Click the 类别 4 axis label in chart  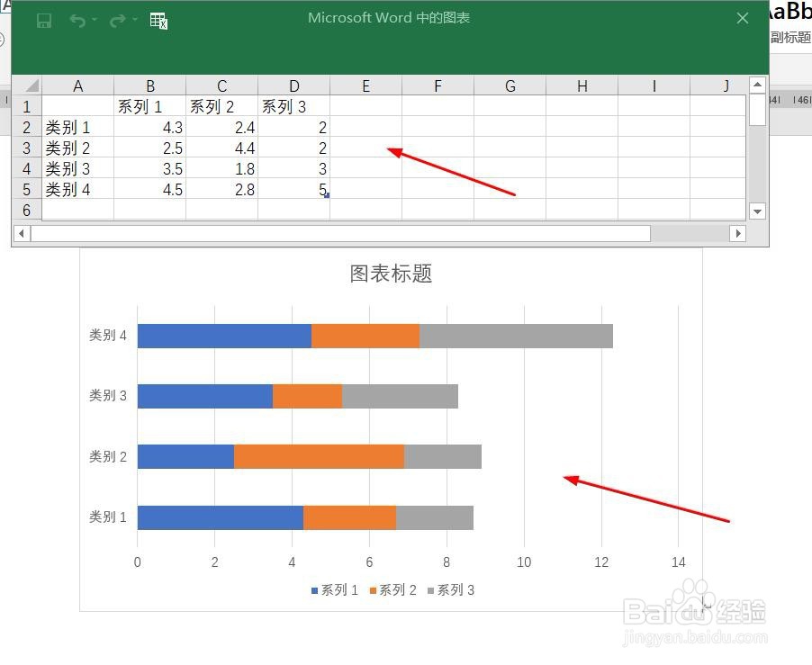pos(108,336)
